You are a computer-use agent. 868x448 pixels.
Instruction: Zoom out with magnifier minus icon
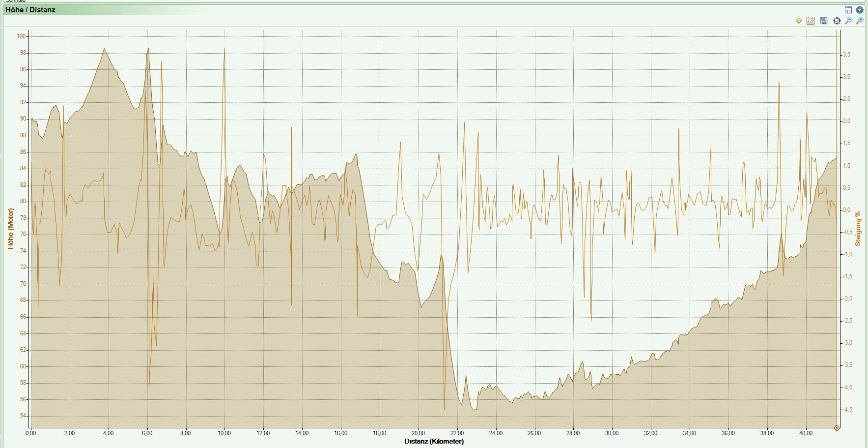click(848, 21)
